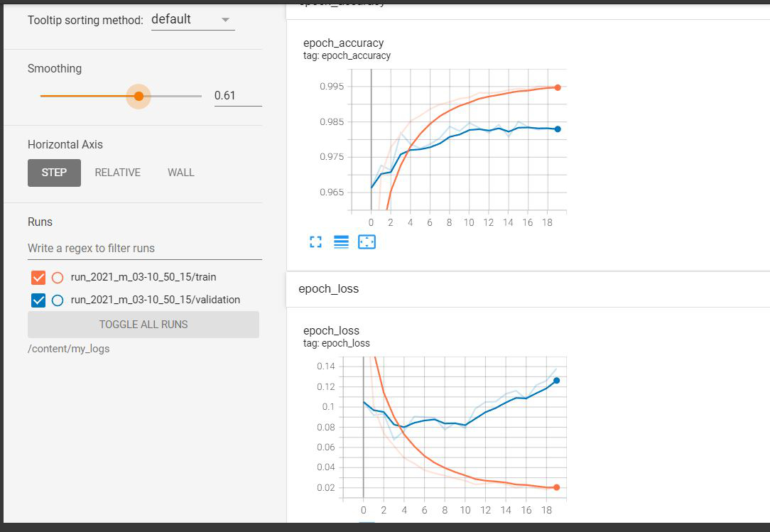Click the Smoothing slider handle
Image resolution: width=770 pixels, height=532 pixels.
139,96
